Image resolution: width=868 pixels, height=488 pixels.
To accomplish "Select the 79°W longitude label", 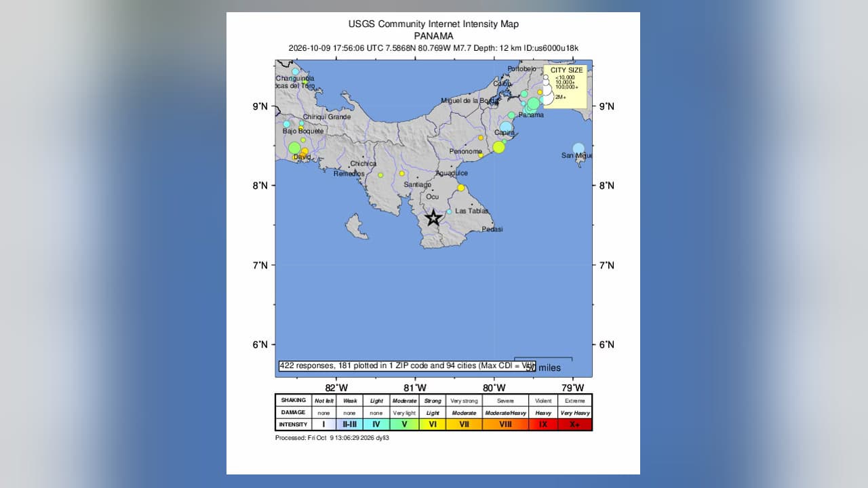I will click(574, 388).
